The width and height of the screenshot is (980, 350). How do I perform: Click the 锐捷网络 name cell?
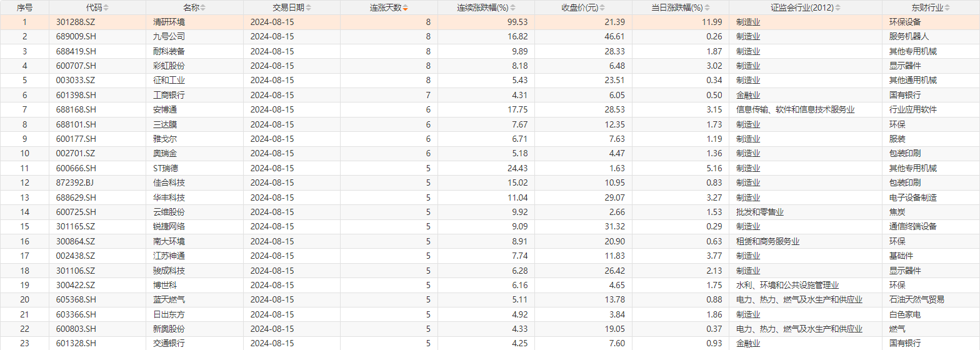[169, 226]
